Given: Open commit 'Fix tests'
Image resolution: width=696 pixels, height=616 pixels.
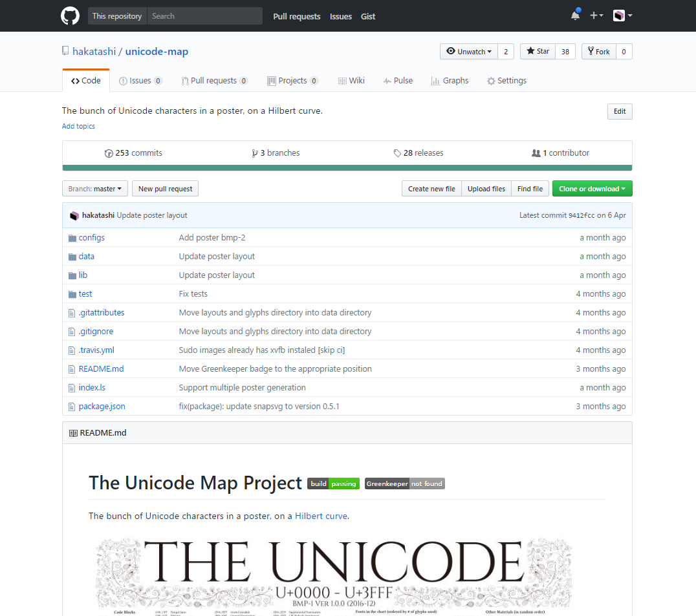Looking at the screenshot, I should pos(193,294).
